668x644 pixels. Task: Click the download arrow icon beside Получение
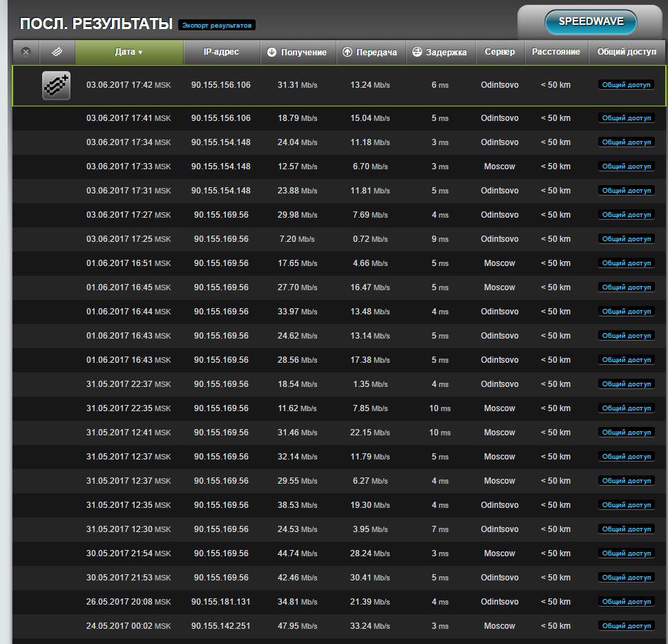tap(271, 52)
